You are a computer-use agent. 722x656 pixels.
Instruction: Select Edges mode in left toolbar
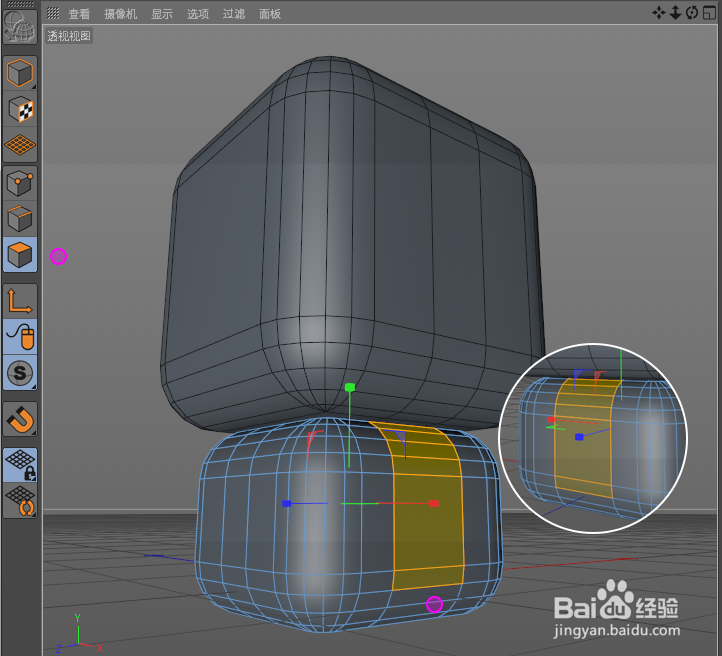[20, 219]
